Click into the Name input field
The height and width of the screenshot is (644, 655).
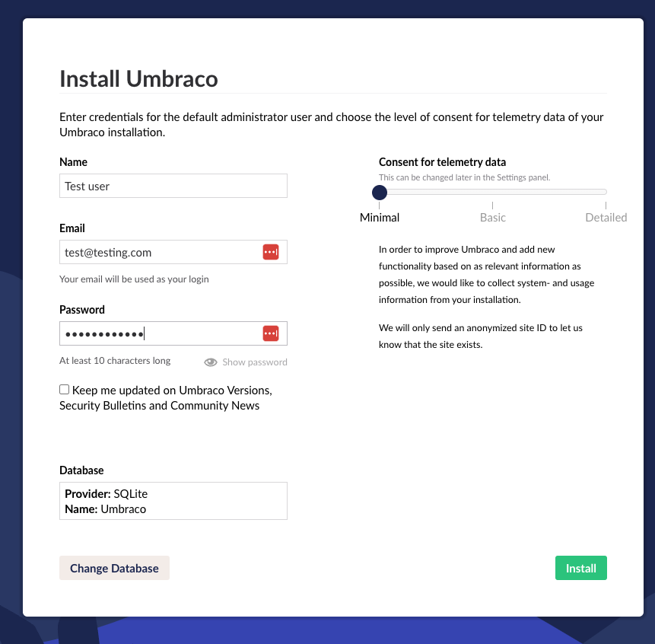pyautogui.click(x=173, y=186)
